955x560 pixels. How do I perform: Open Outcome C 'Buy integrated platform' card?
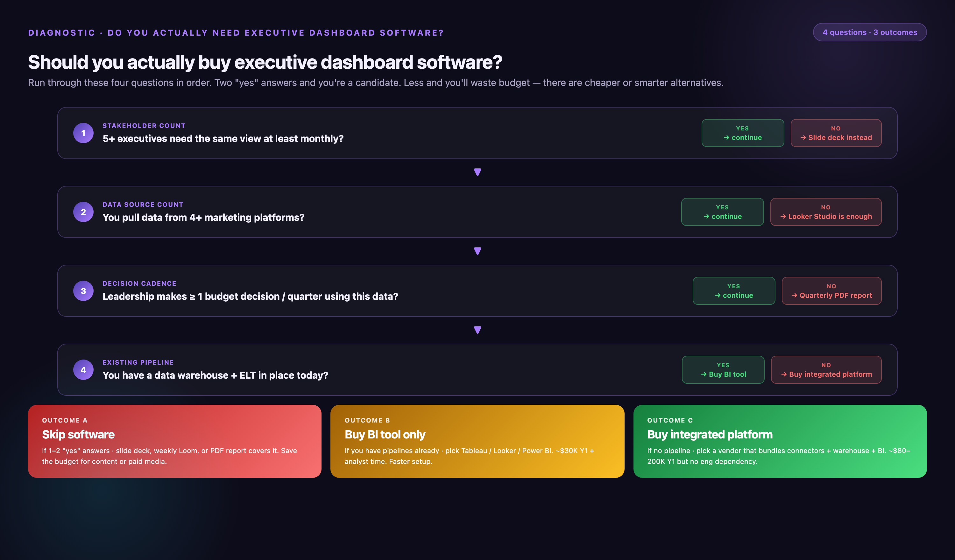point(780,441)
